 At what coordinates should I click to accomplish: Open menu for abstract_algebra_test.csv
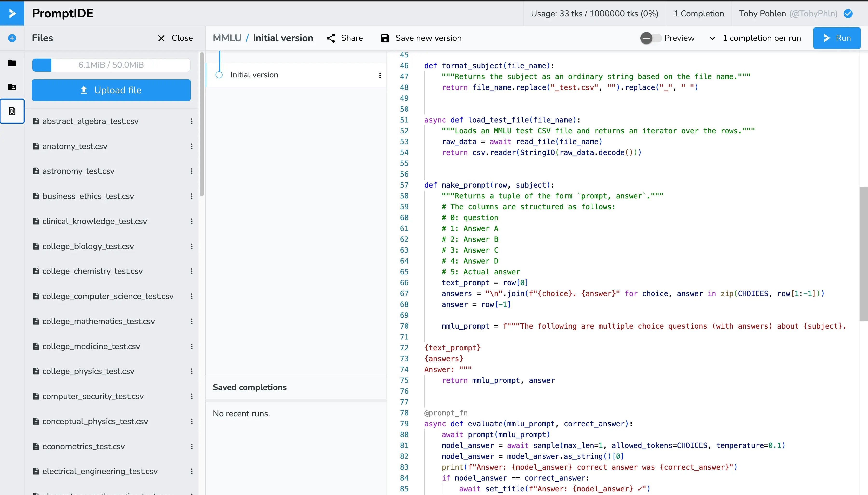pyautogui.click(x=192, y=121)
